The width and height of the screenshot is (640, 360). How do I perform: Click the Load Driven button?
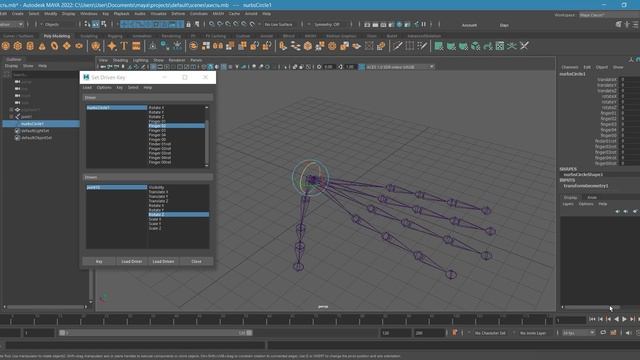163,261
